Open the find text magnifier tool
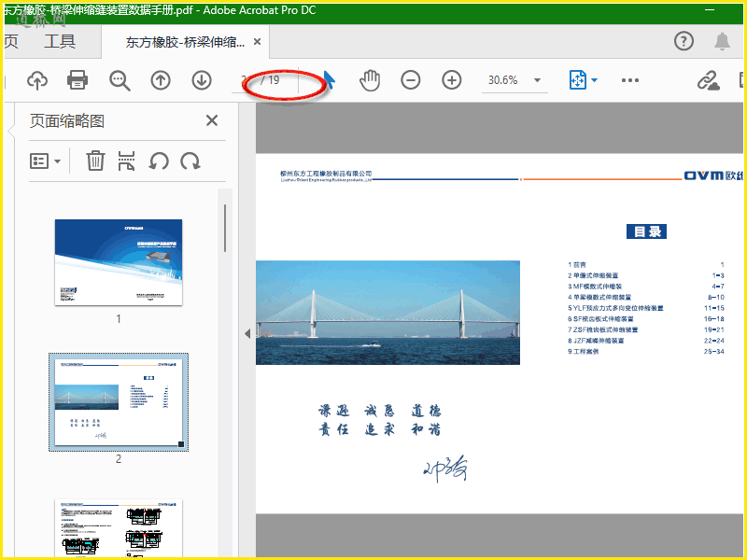 pos(120,80)
